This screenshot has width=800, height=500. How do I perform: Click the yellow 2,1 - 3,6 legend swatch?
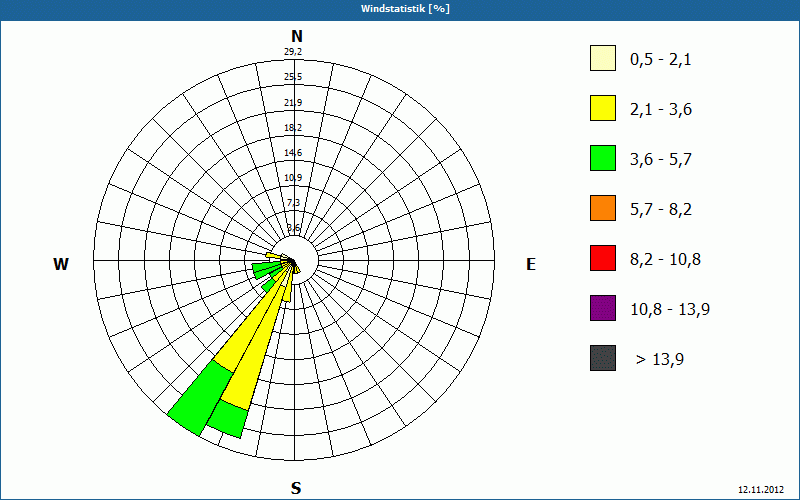[603, 108]
